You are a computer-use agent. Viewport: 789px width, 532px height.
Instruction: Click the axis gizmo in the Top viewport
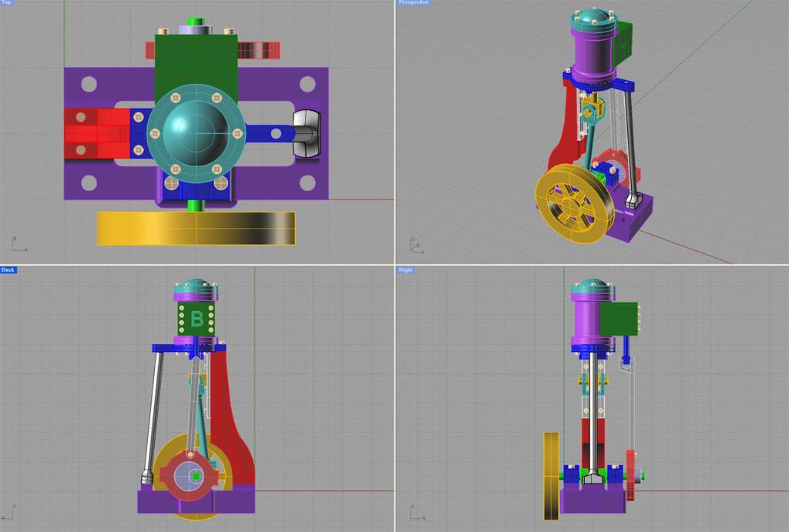14,243
